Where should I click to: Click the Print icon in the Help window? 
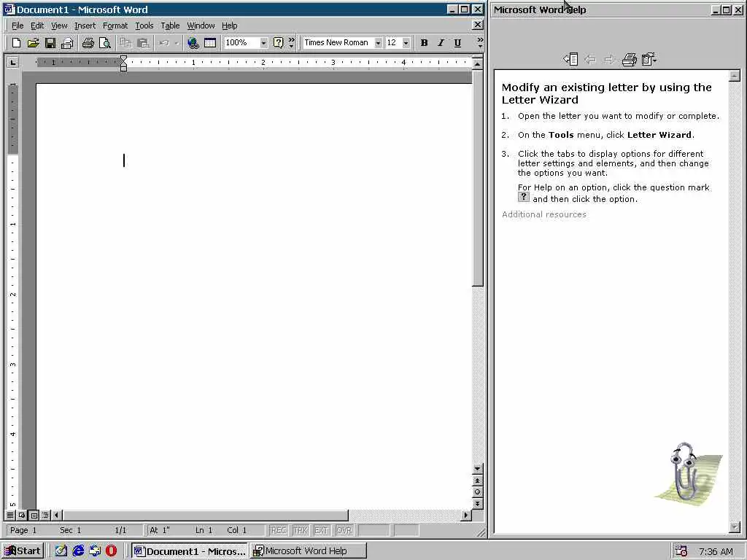(630, 60)
